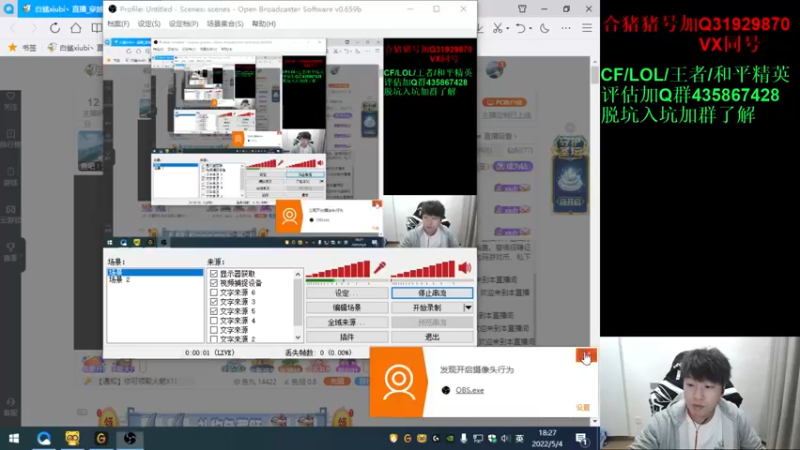
Task: Open the OBS.exe link in popup
Action: [469, 390]
